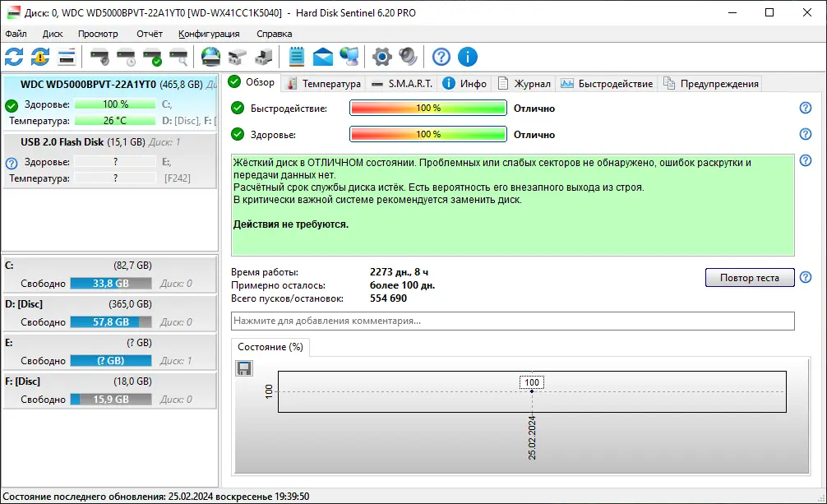Open the Отчёт menu

point(150,34)
